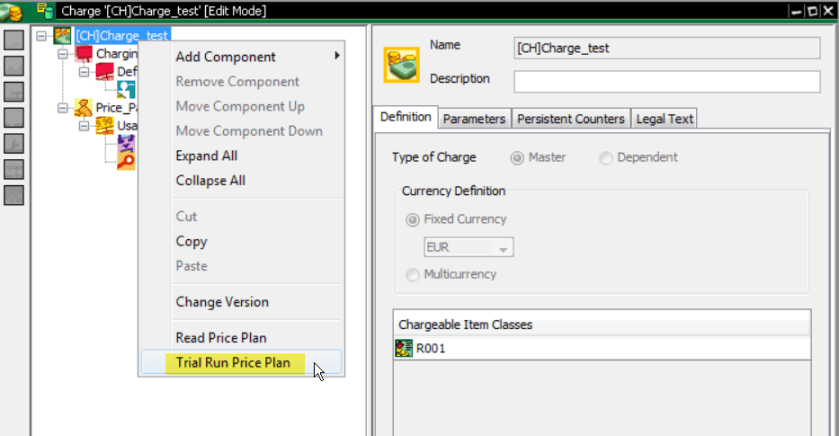Select the Usa tree node label
Screen dimensions: 839x436
tap(127, 126)
